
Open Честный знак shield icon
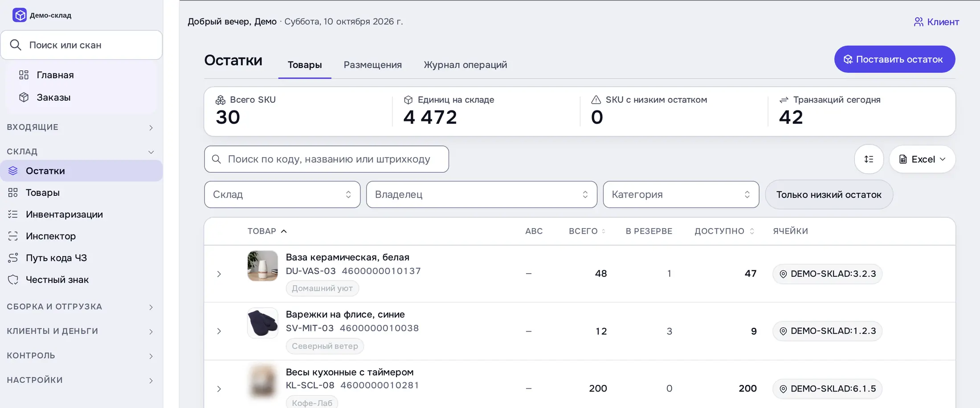click(x=13, y=279)
